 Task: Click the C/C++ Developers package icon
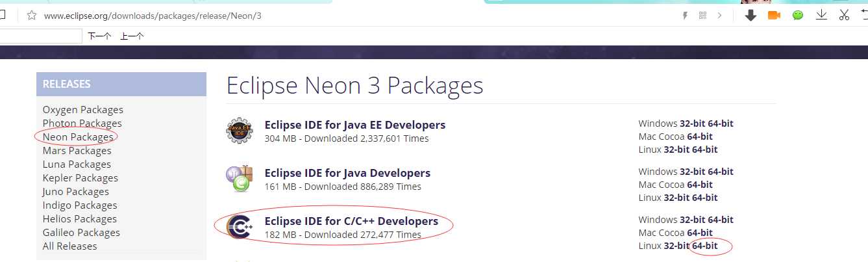click(x=238, y=226)
